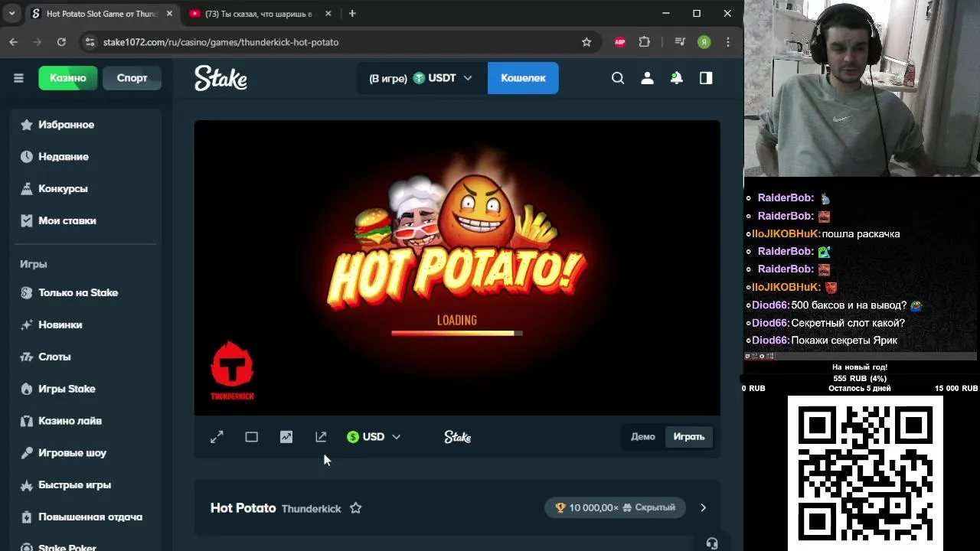Enter fullscreen mode for the game
Screen dimensions: 980x551
pos(217,437)
